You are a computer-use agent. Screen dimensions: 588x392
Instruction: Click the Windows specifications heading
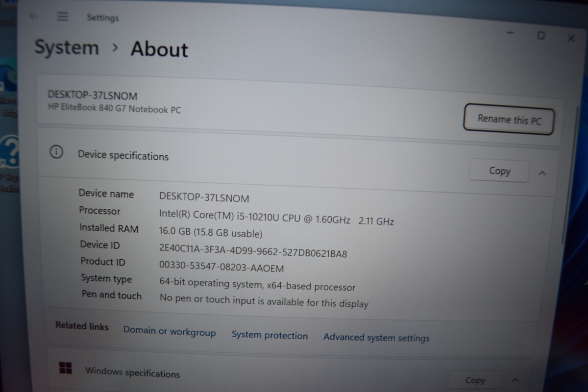coord(132,371)
